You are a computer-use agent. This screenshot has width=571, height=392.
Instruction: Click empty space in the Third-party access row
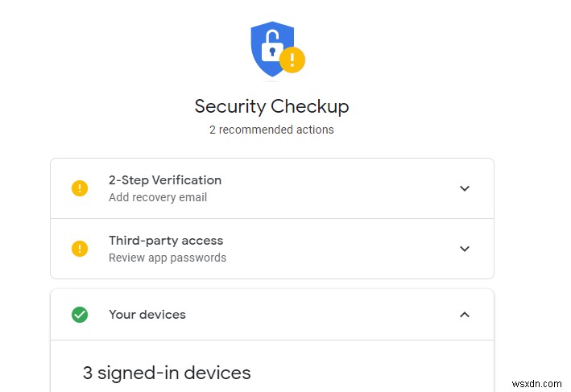point(338,249)
